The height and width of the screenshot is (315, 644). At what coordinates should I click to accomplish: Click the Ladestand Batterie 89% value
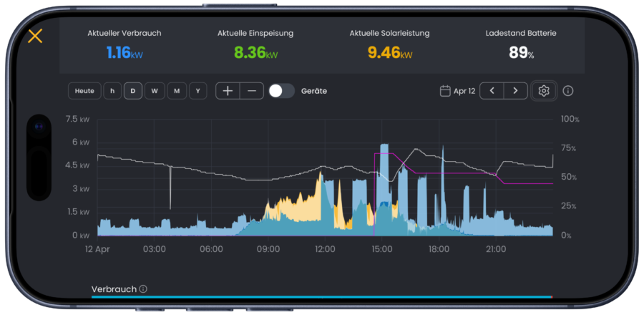(521, 52)
